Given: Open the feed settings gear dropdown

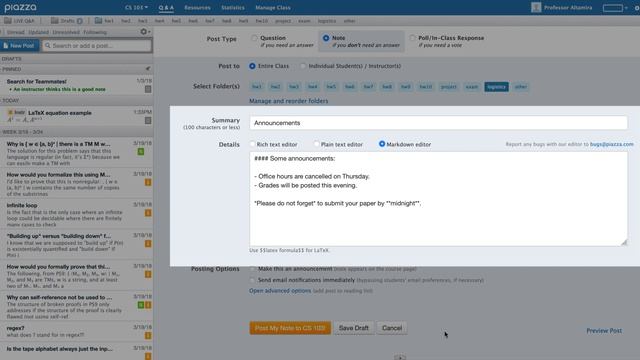Looking at the screenshot, I should coord(145,32).
